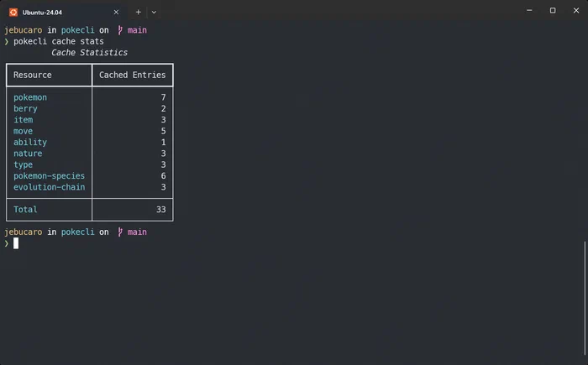Screen dimensions: 588x365
Task: Click 'main' branch name in bottom prompt
Action: pos(137,232)
